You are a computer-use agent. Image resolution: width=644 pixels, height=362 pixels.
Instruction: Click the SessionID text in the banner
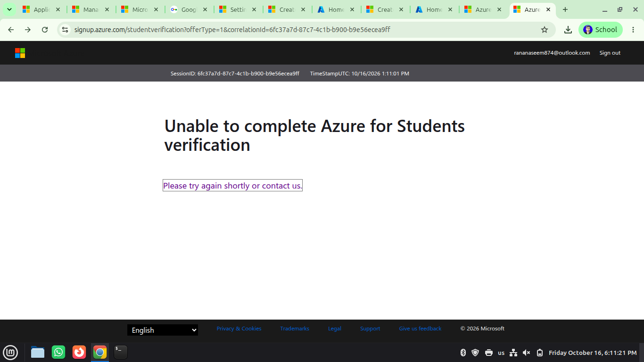click(x=235, y=74)
